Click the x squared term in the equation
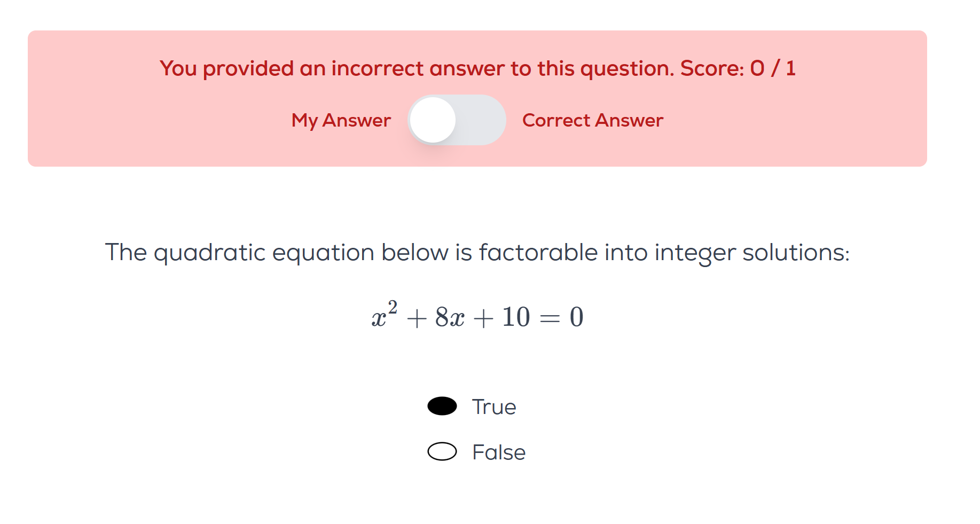This screenshot has width=980, height=524. click(x=383, y=316)
